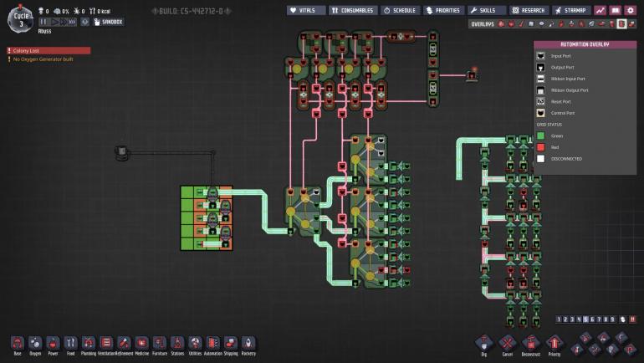This screenshot has height=363, width=644.
Task: Toggle the Materials overlay
Action: click(531, 24)
